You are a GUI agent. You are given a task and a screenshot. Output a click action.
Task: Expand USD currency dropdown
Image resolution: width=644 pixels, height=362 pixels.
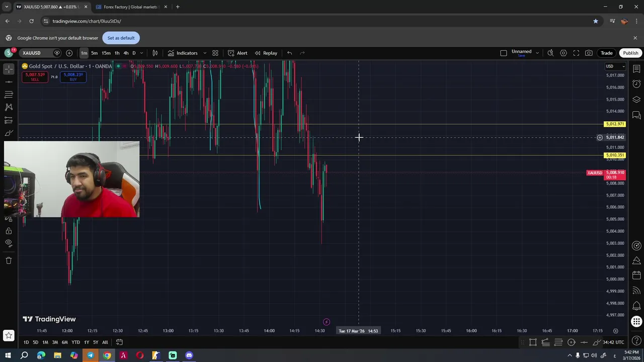coord(615,66)
